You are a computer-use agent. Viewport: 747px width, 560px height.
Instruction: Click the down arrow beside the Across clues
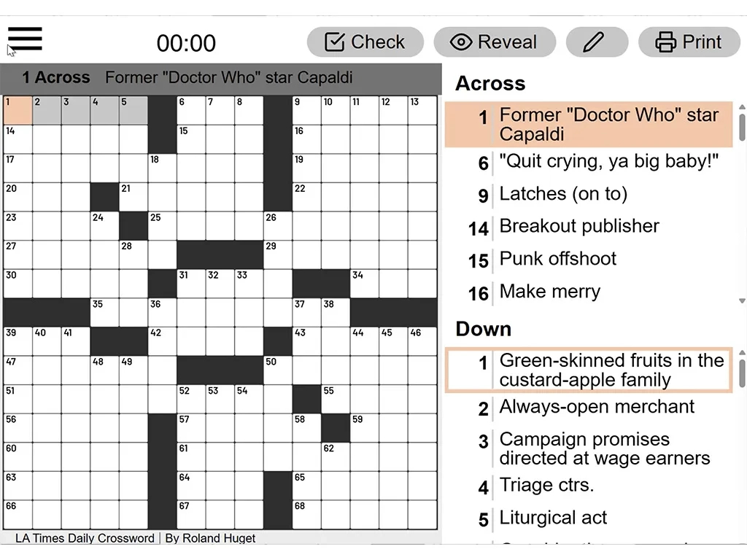(x=741, y=299)
